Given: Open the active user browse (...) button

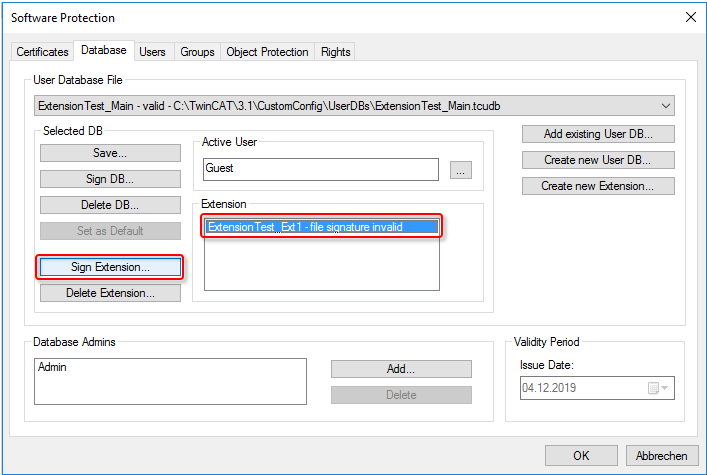Looking at the screenshot, I should 461,170.
